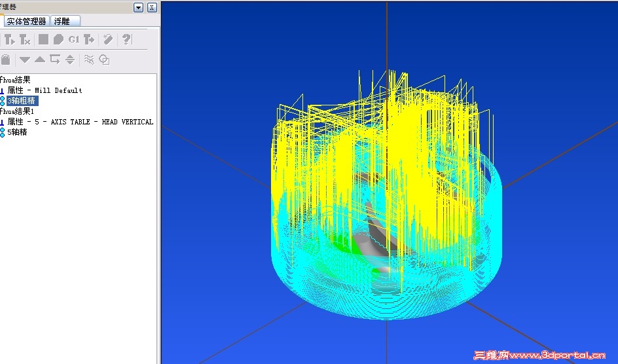Click the lock toolpath icon

point(5,60)
